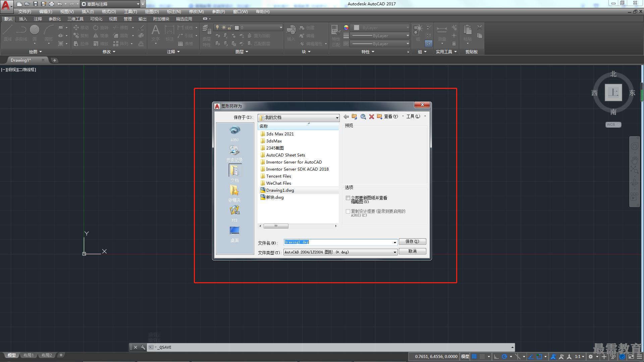
Task: Click Circle (圆) tool in ribbon
Action: [35, 34]
